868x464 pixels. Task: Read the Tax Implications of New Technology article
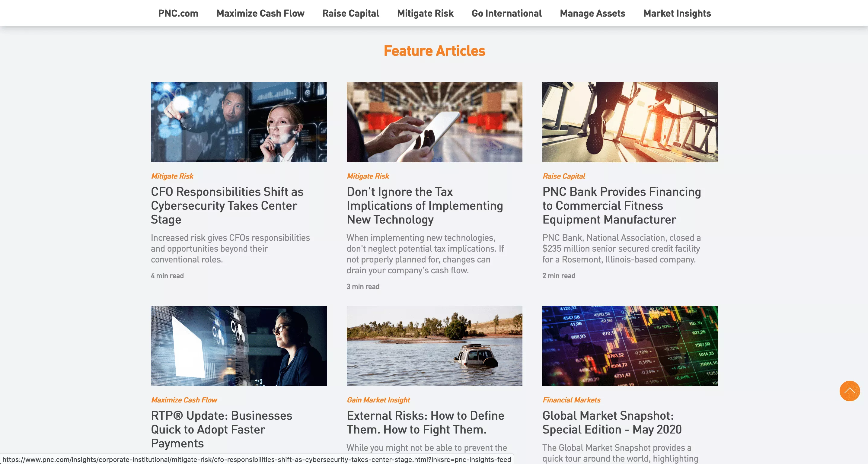[x=425, y=205]
